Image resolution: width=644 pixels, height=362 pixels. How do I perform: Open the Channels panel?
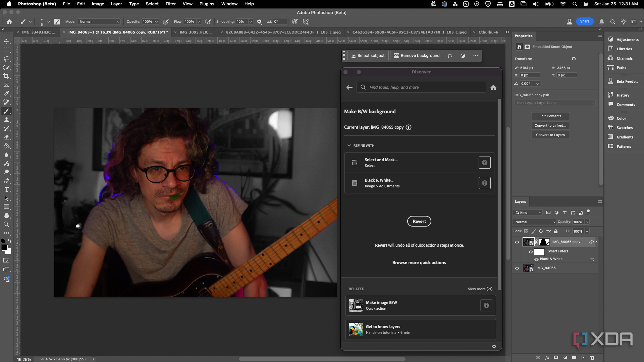click(621, 58)
